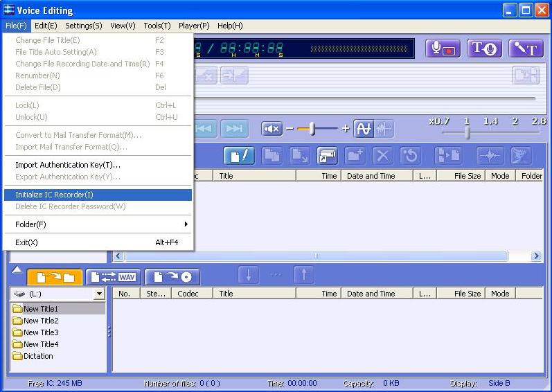
Task: Click the new folder toolbar icon
Action: point(355,156)
